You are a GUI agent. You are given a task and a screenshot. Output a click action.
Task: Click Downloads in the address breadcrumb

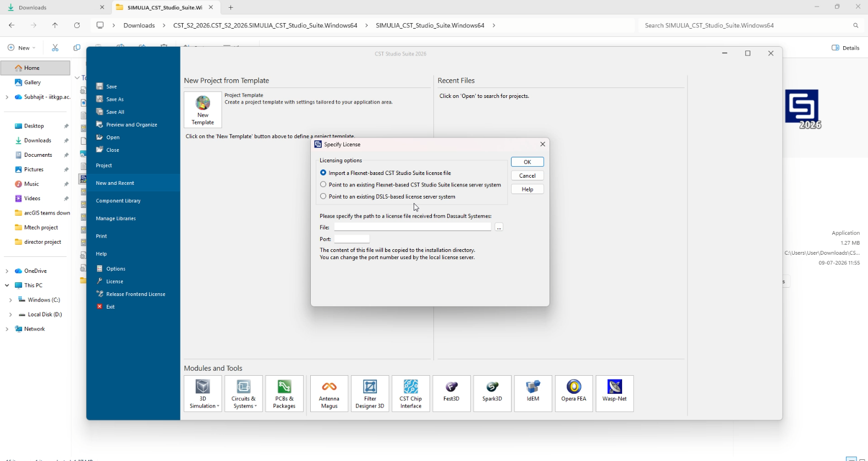coord(139,25)
